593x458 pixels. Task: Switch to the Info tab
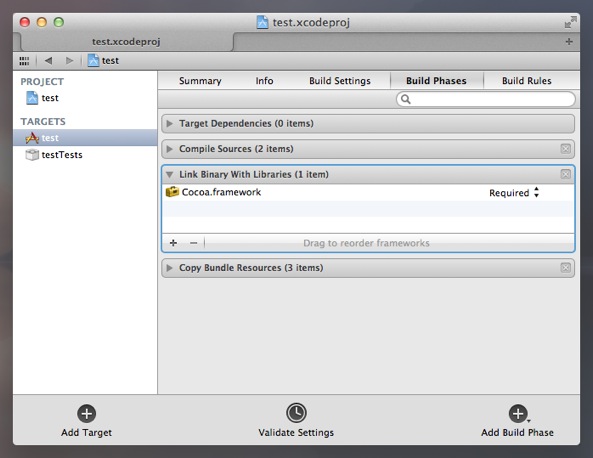[264, 81]
